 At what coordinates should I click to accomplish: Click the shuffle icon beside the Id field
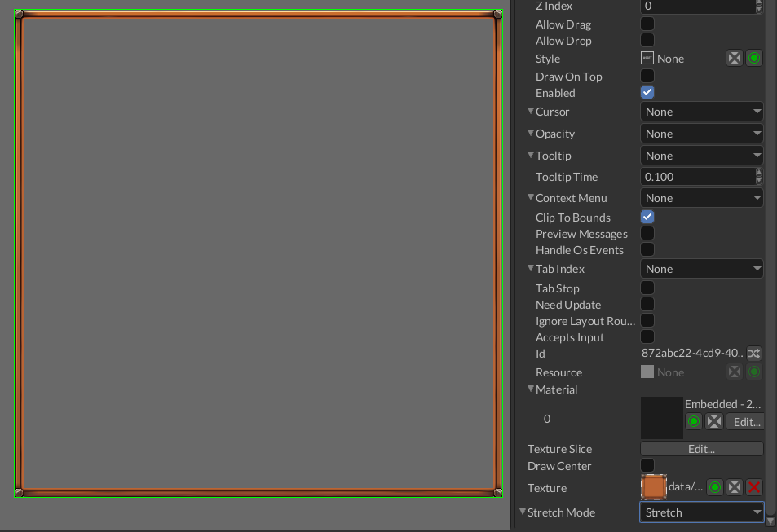[754, 354]
